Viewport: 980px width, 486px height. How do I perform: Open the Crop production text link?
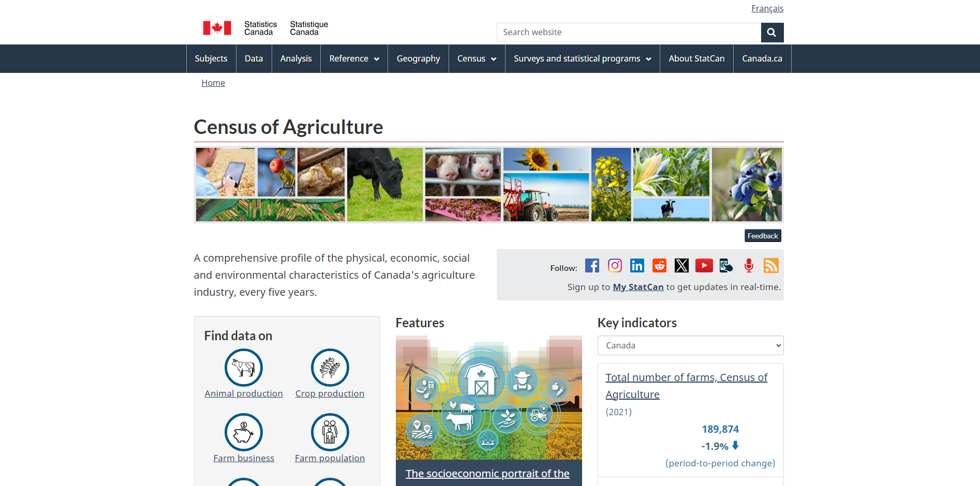pyautogui.click(x=330, y=393)
